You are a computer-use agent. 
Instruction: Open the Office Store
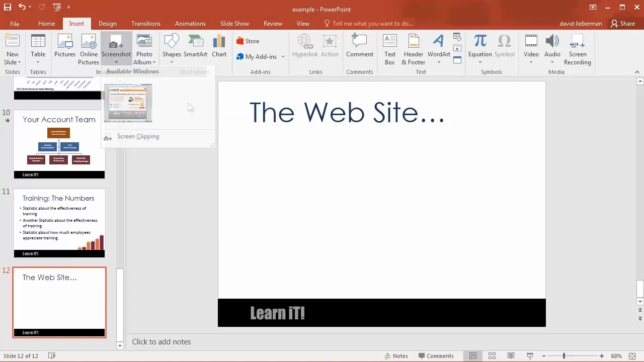[248, 41]
